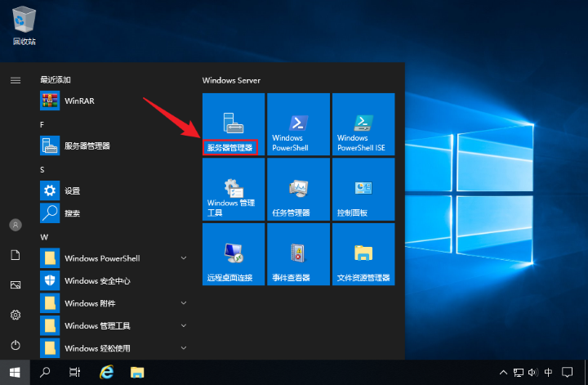Expand the Windows 轻松使用 folder

(114, 348)
